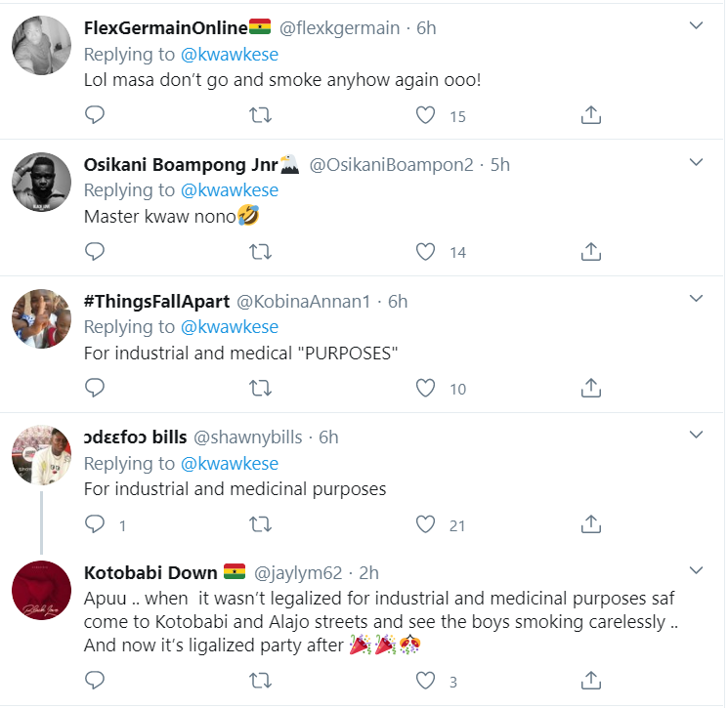The height and width of the screenshot is (708, 728).
Task: Retweet Osikani Boampong Jnr's reply
Action: [261, 252]
